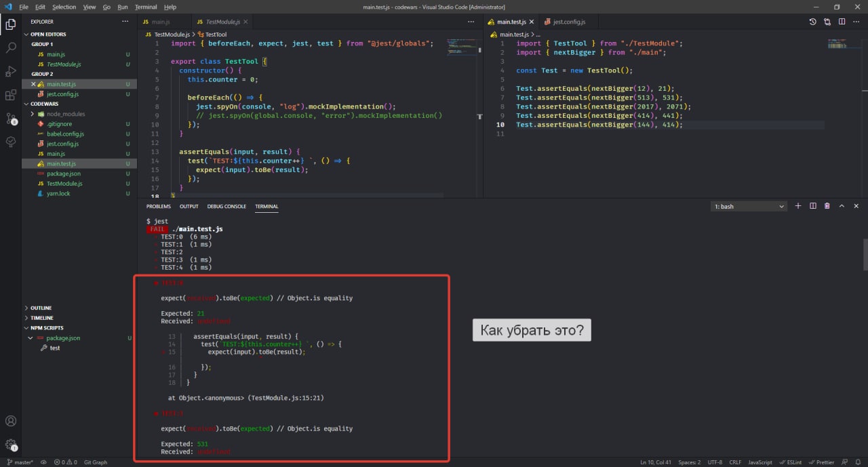
Task: Open the Run and Debug view
Action: pyautogui.click(x=11, y=71)
